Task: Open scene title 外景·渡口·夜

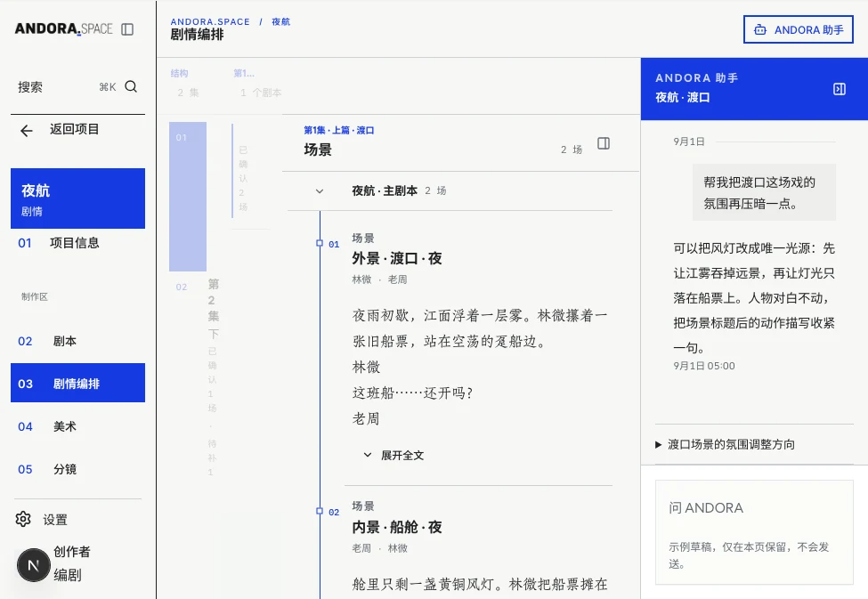Action: point(397,258)
